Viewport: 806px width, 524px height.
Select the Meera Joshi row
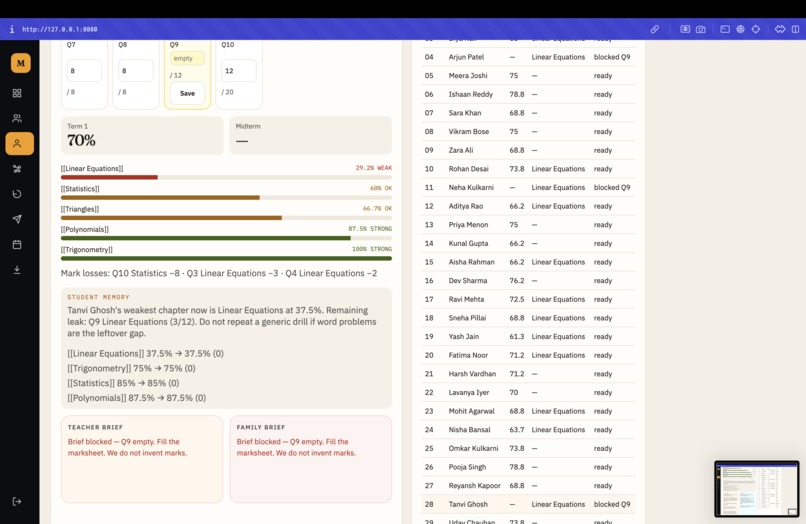[528, 76]
